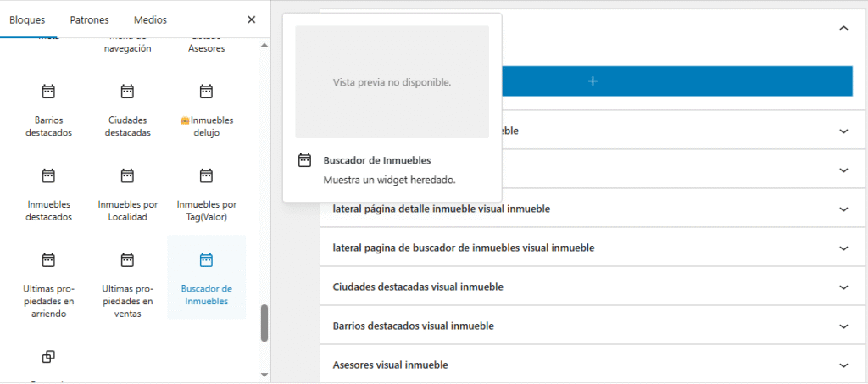Click 'Ciudades destacadas visual inmueble' title
The width and height of the screenshot is (868, 384).
[418, 287]
